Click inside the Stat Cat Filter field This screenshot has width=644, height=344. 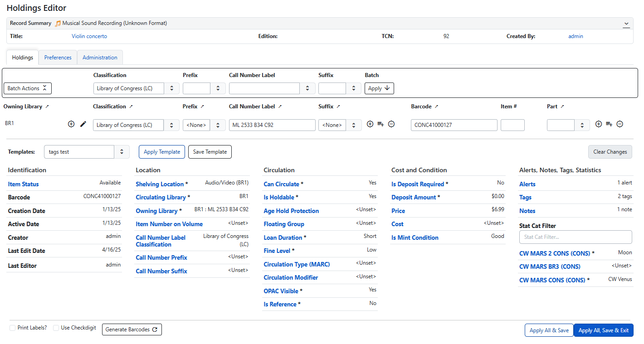(575, 237)
